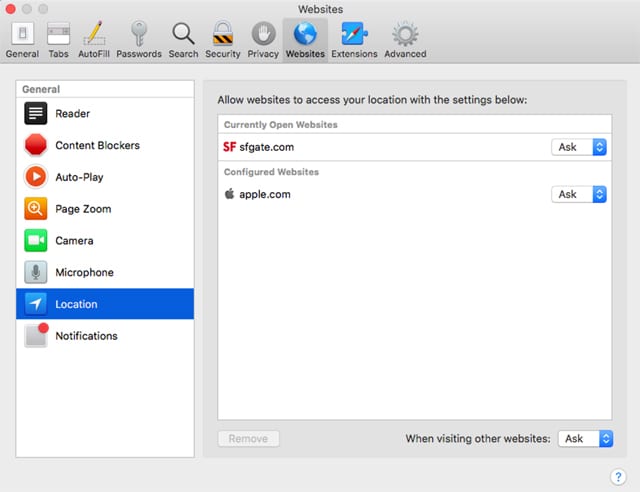
Task: Open apple.com location permission dropdown
Action: [579, 194]
